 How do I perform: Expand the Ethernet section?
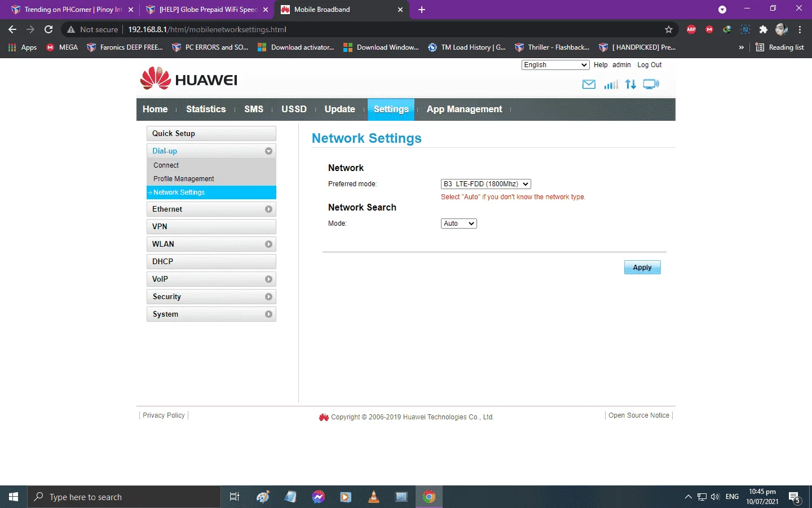click(x=268, y=209)
